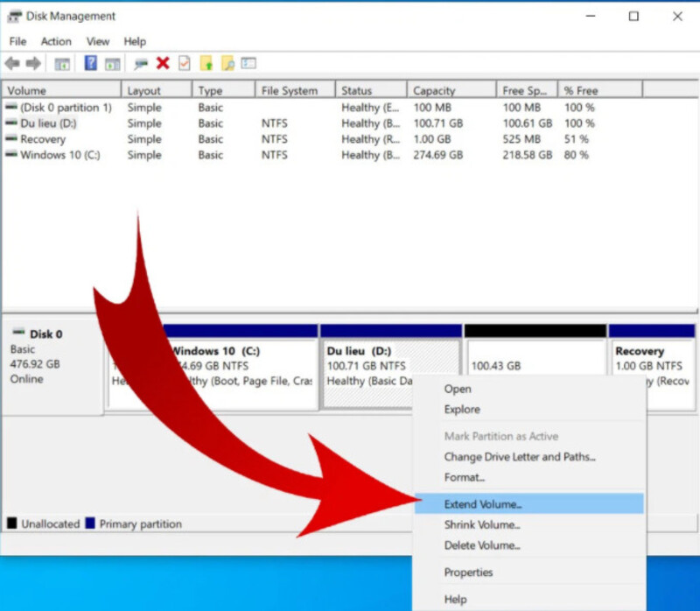
Task: Sort by the % Free column header
Action: tap(600, 90)
